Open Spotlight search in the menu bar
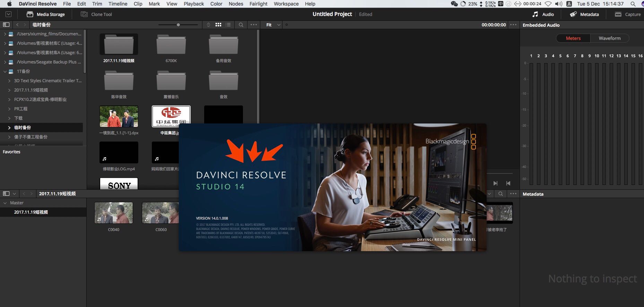644x307 pixels. pos(633,4)
